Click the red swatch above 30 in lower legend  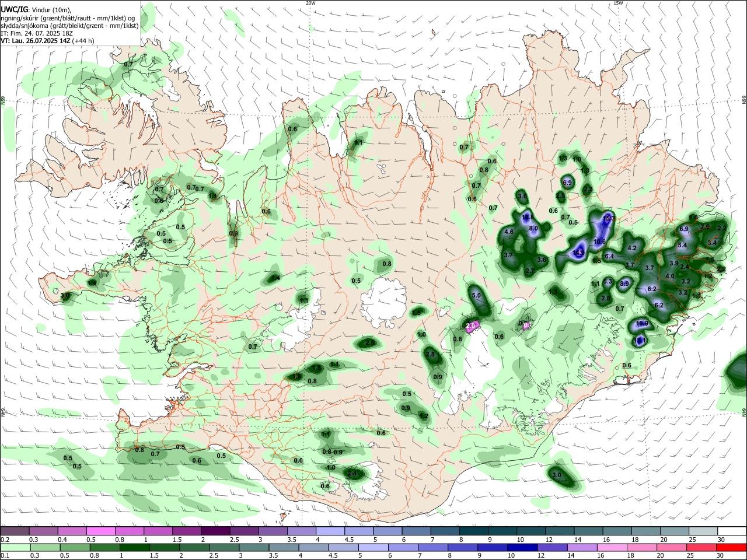[731, 547]
